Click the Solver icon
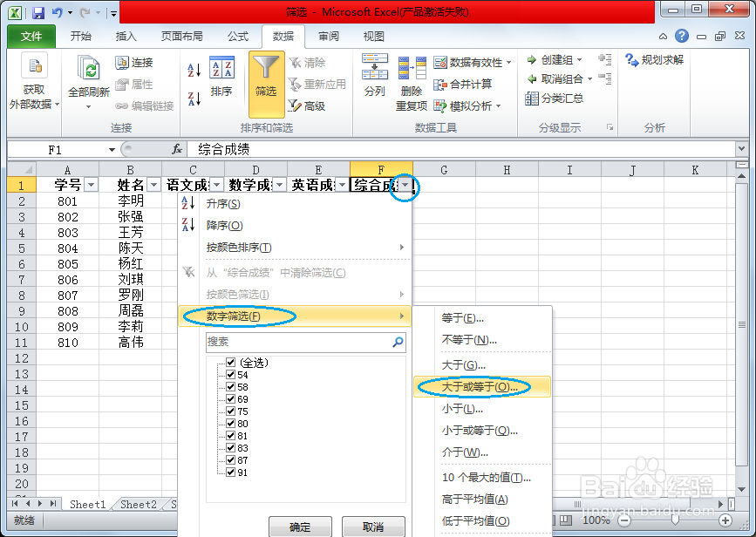This screenshot has width=756, height=537. point(631,60)
